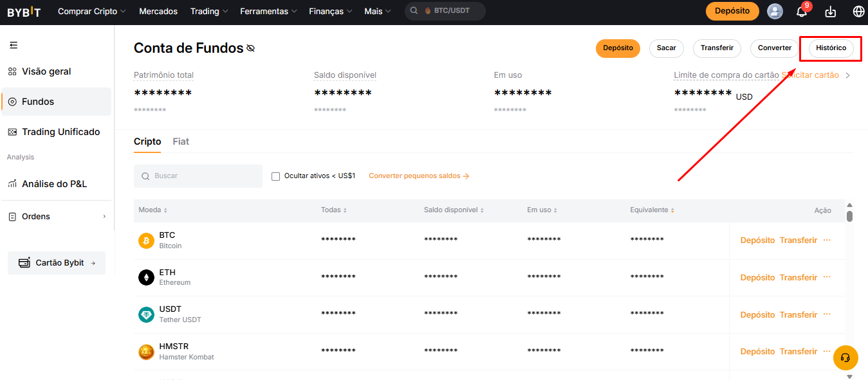Sort by Moeda column arrows
The width and height of the screenshot is (868, 380).
pos(165,210)
